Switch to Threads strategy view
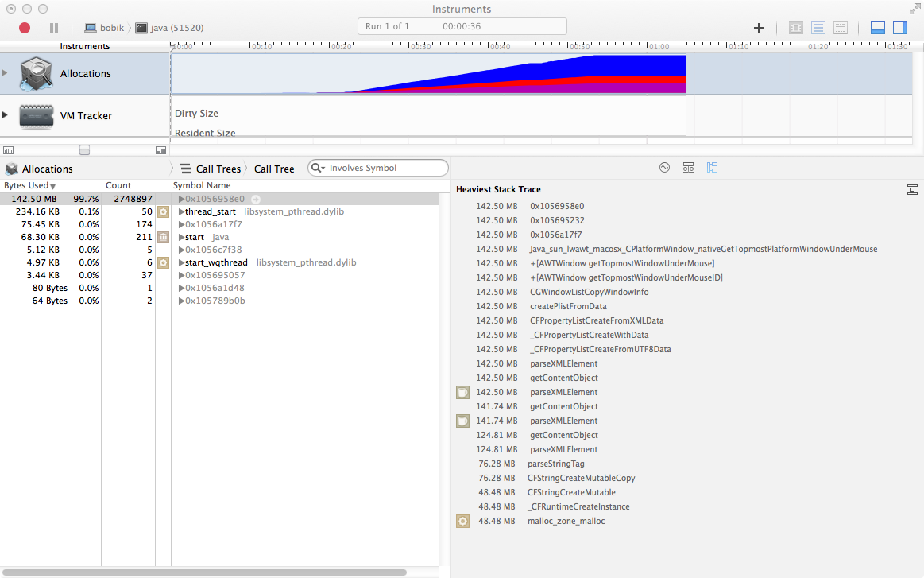Screen dimensions: 924x578 [x=840, y=28]
